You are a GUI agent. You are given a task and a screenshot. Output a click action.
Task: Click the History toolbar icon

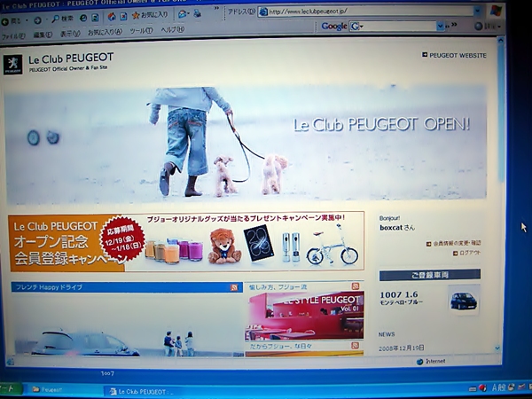tap(96, 18)
